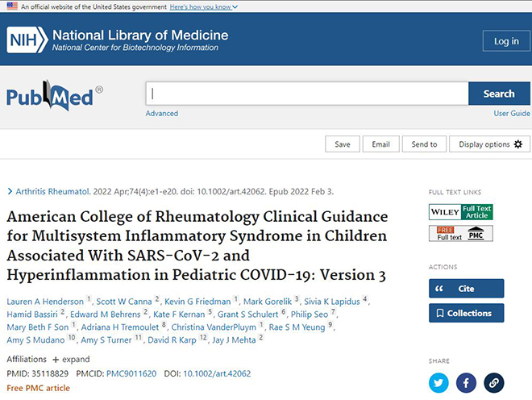
Task: Open the Advanced search link
Action: (x=162, y=114)
